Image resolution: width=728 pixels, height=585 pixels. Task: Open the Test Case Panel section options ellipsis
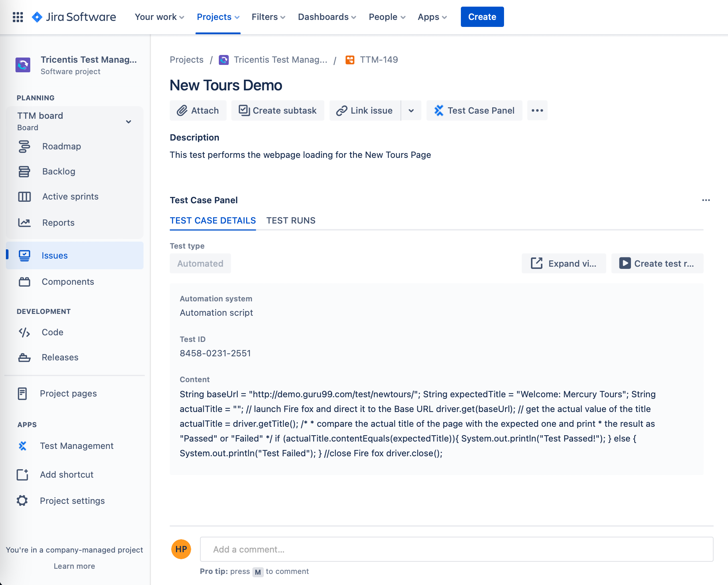click(706, 200)
